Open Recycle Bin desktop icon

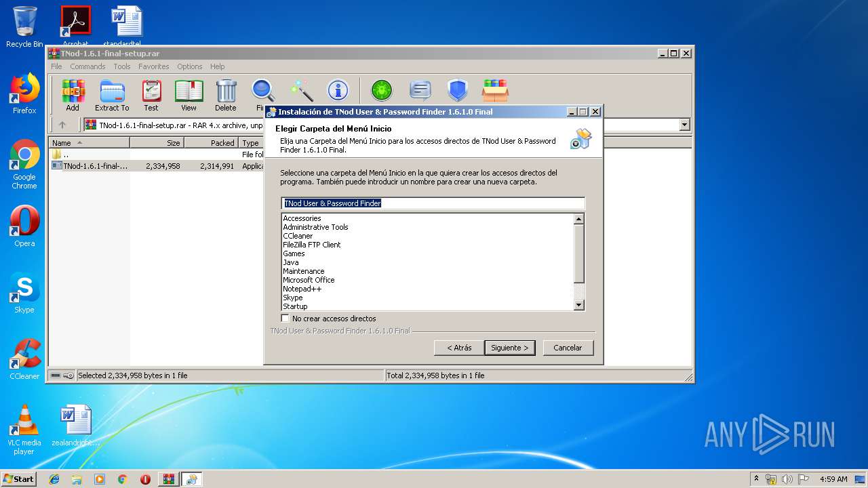[x=24, y=27]
